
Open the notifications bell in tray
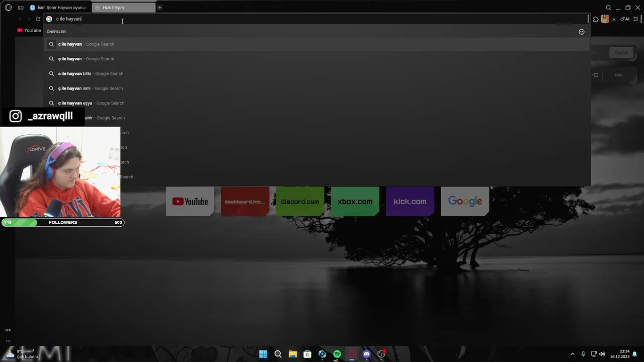click(x=635, y=354)
